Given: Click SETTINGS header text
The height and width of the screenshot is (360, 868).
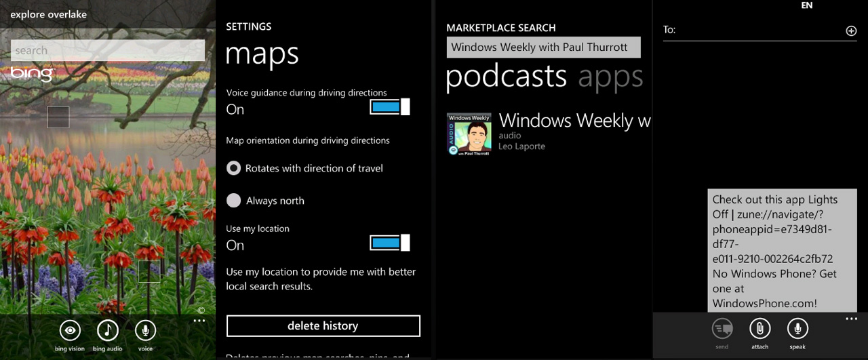Looking at the screenshot, I should [248, 26].
